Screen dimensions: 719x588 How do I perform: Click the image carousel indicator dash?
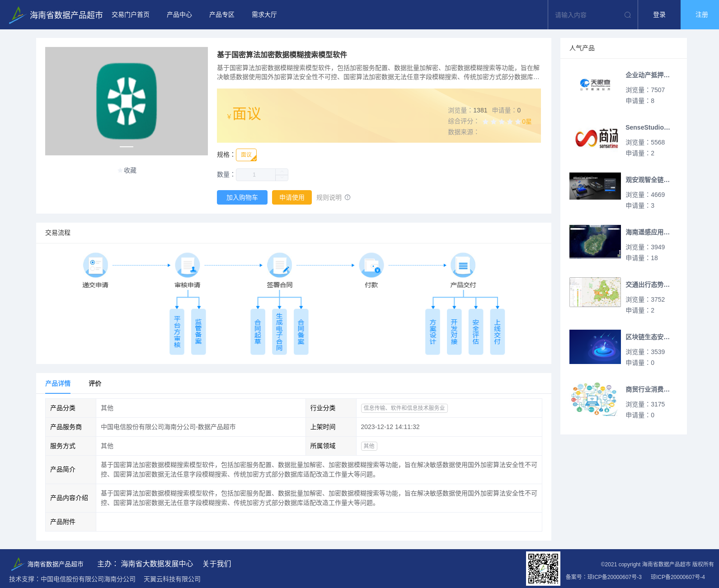click(x=127, y=147)
